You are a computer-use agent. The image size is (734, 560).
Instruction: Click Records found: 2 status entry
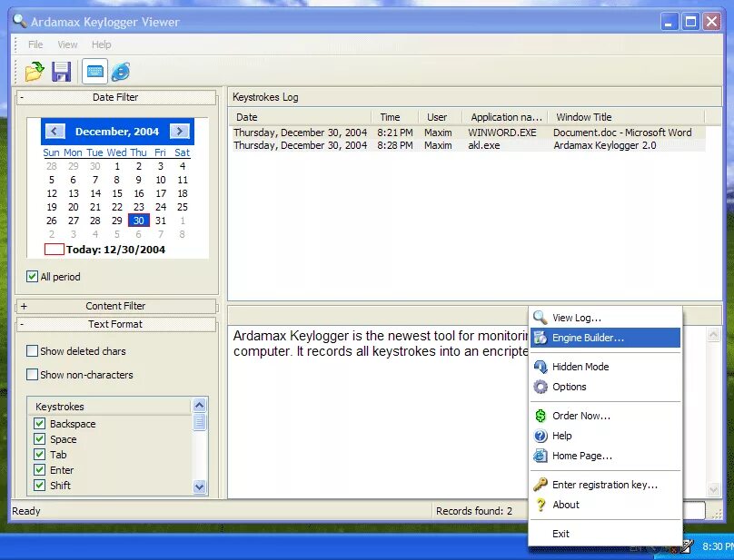tap(474, 511)
